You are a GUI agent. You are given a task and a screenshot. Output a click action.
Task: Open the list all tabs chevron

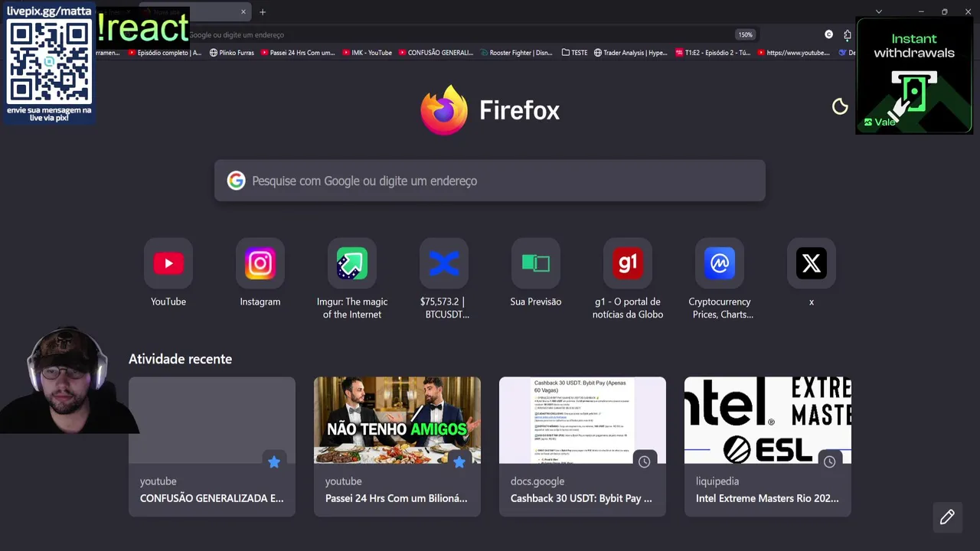point(879,11)
